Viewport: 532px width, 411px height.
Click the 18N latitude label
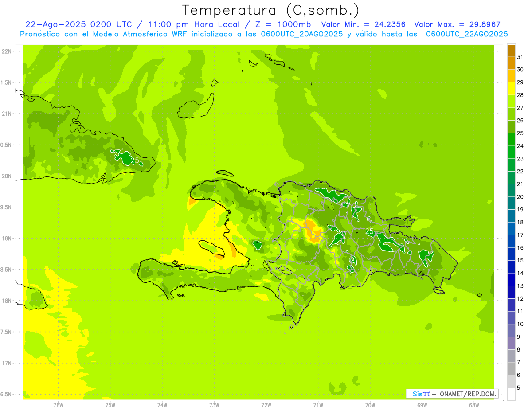point(7,301)
